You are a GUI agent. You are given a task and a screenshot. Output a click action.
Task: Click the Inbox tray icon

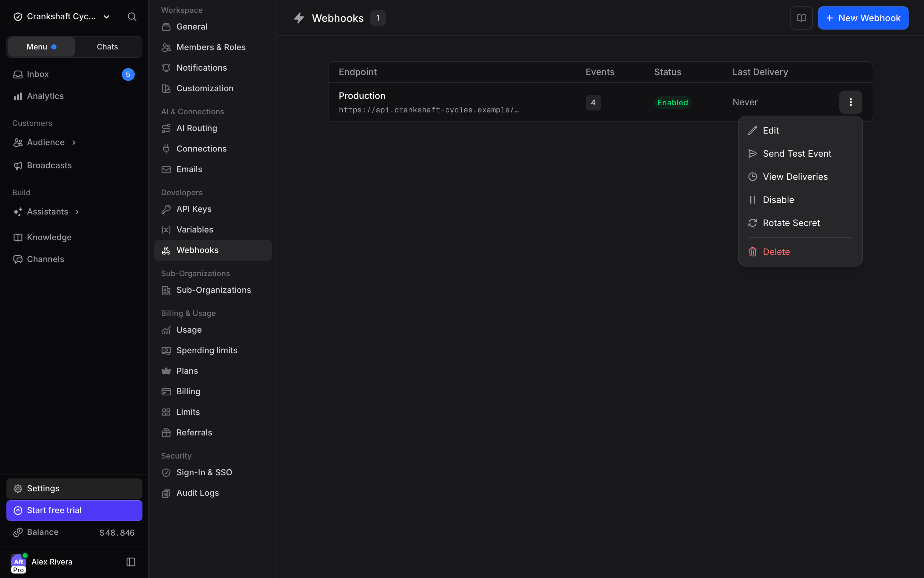pyautogui.click(x=18, y=74)
